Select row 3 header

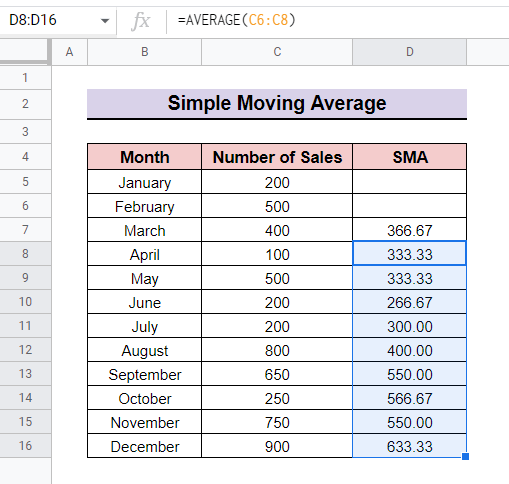25,132
